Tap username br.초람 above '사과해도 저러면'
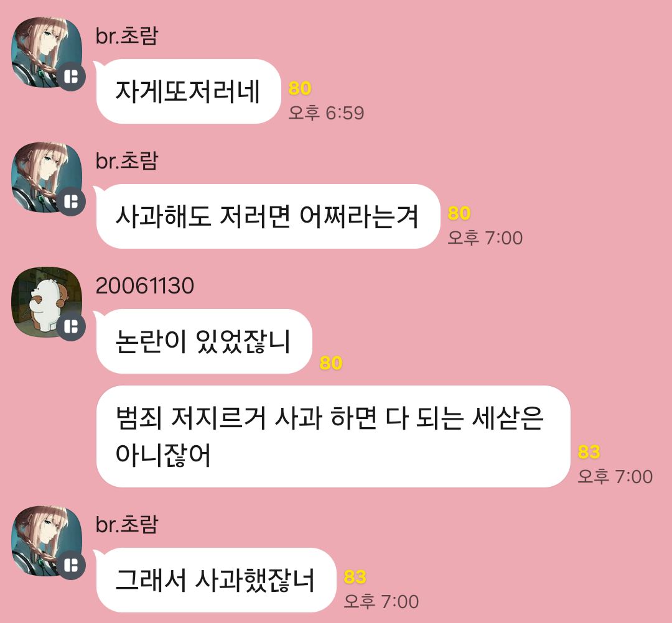Screen dimensions: 672x623 127,160
